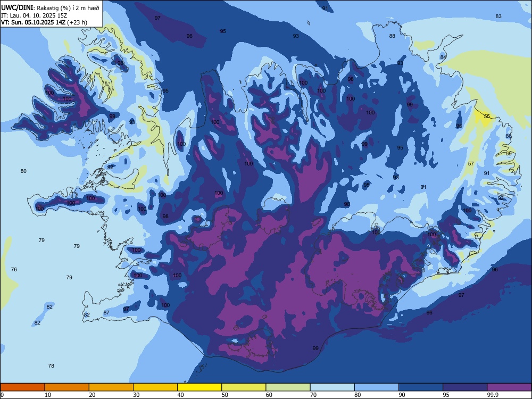Click the legend tick label '99.9'
This screenshot has width=532, height=399.
pos(493,395)
